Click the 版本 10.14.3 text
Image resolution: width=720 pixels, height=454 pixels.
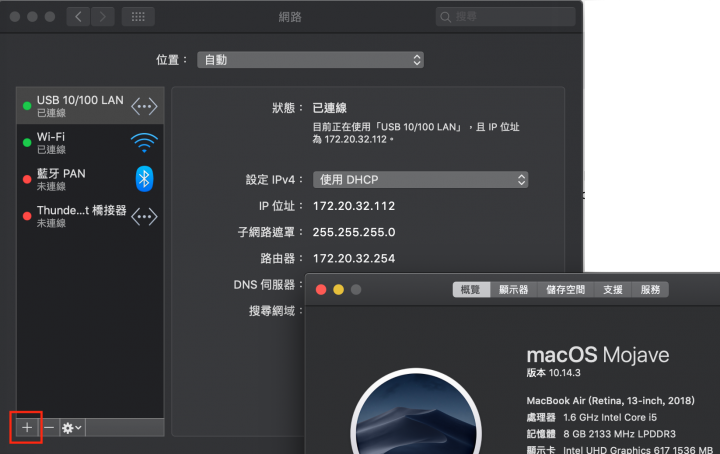553,373
